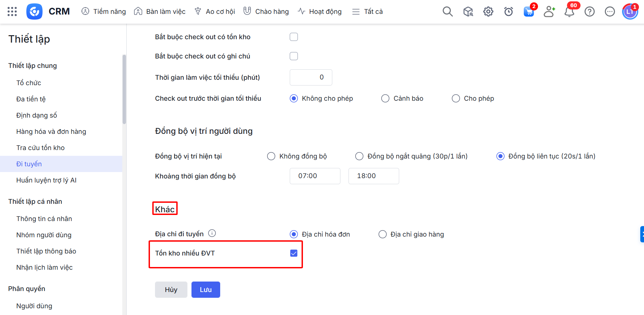This screenshot has width=644, height=315.
Task: Open the settings gear icon
Action: tap(488, 12)
